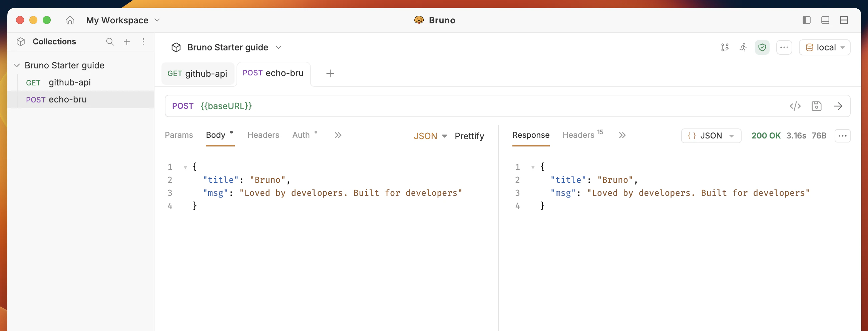The height and width of the screenshot is (331, 868).
Task: Click the Prettify button
Action: (x=469, y=136)
